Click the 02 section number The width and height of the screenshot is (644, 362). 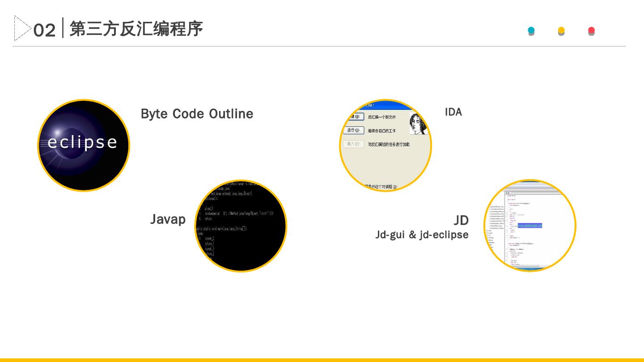(x=45, y=30)
